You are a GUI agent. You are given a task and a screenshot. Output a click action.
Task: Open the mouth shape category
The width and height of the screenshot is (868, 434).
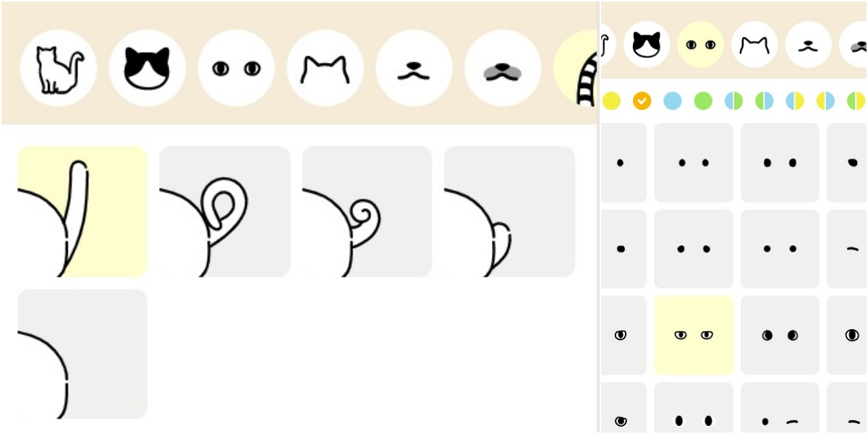[x=414, y=68]
